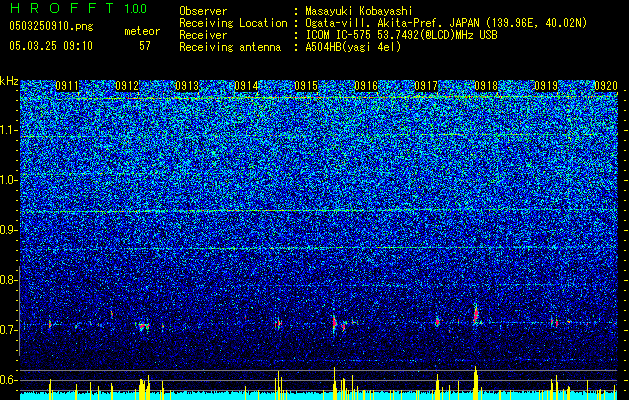Click the 0913 time marker
Viewport: 629px width, 400px height.
click(x=187, y=86)
